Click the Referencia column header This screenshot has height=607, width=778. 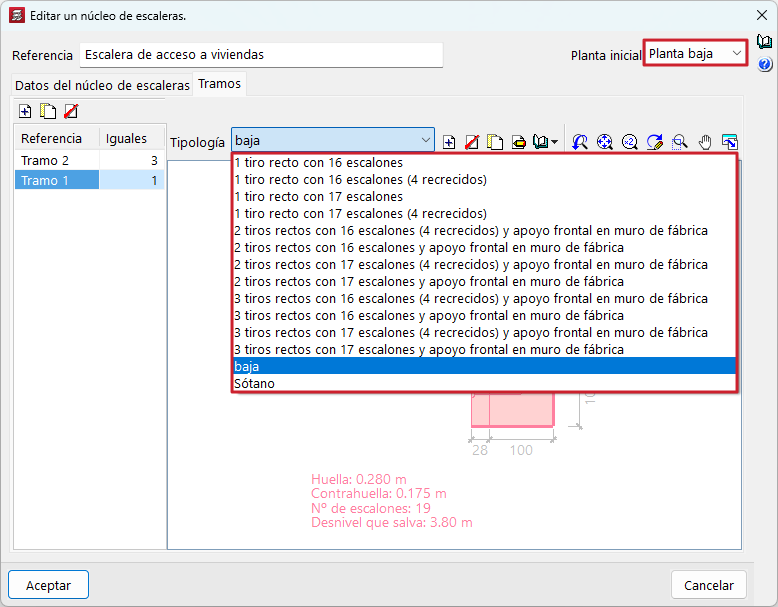pos(57,138)
